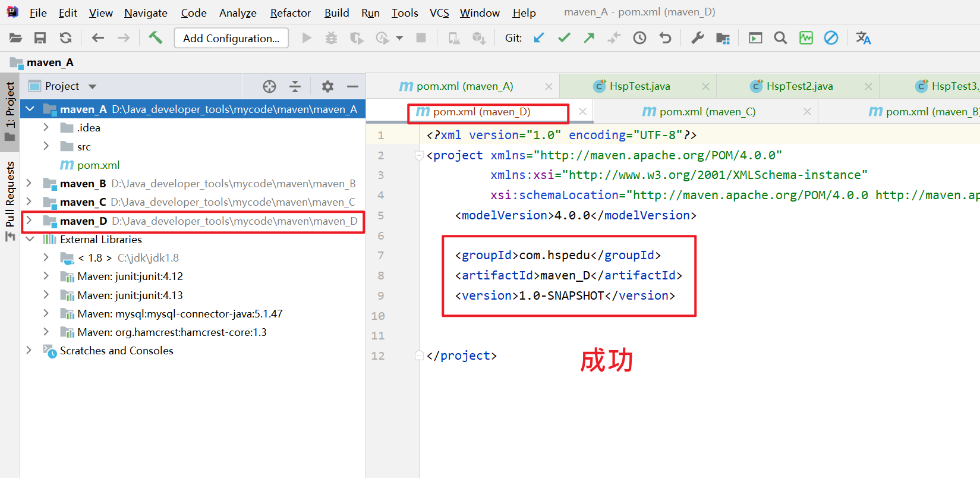Screen dimensions: 980x478
Task: Expand the maven_C module node
Action: pyautogui.click(x=29, y=202)
